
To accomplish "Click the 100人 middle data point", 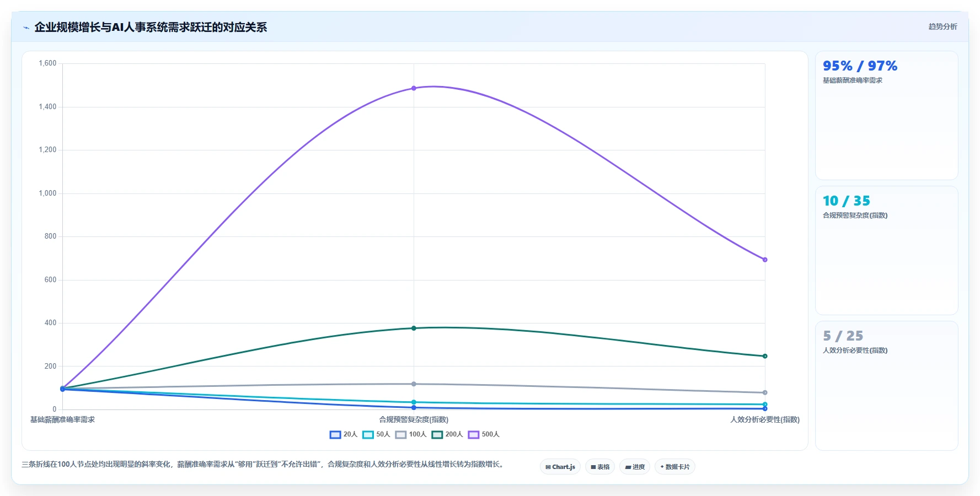I will (x=414, y=384).
